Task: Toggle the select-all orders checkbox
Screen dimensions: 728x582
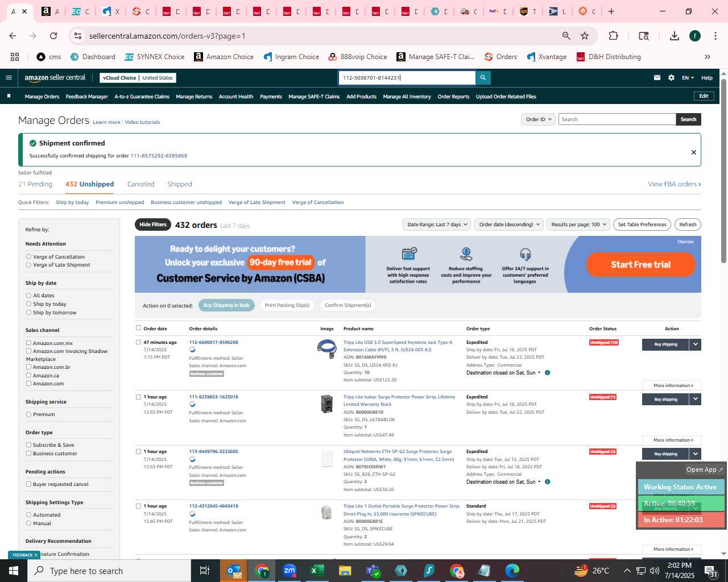Action: tap(138, 328)
